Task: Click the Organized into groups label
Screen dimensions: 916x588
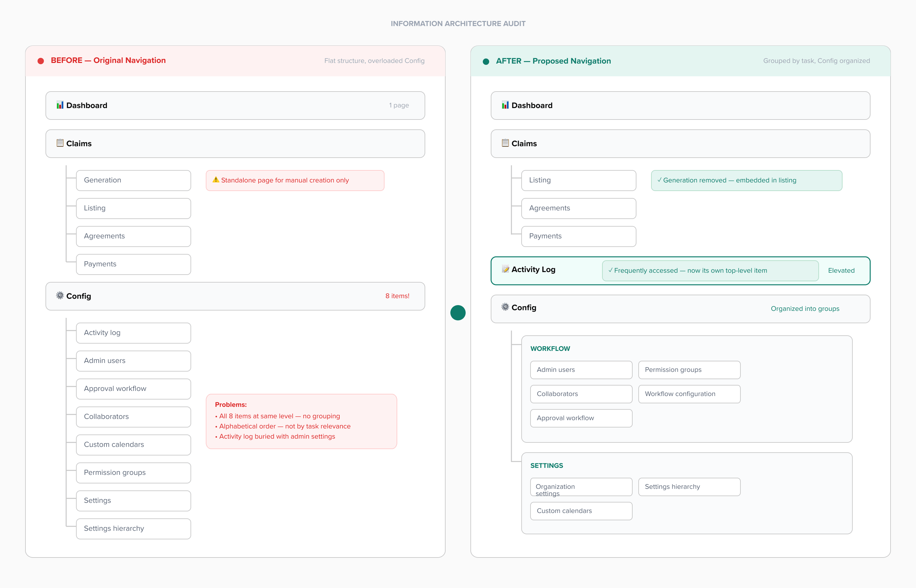Action: (x=806, y=309)
